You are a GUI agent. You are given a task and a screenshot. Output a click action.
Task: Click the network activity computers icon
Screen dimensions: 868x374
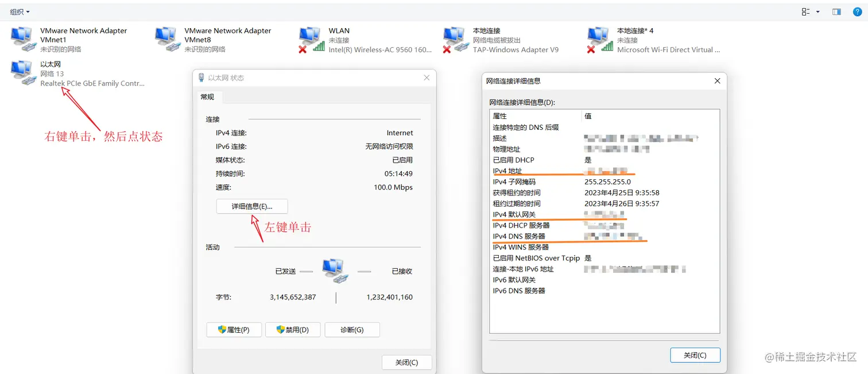[335, 271]
